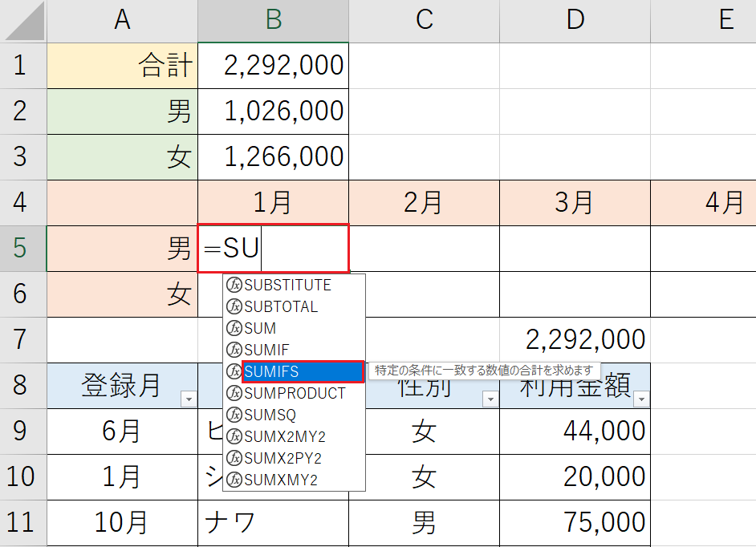
Task: Select column A header
Action: 123,21
